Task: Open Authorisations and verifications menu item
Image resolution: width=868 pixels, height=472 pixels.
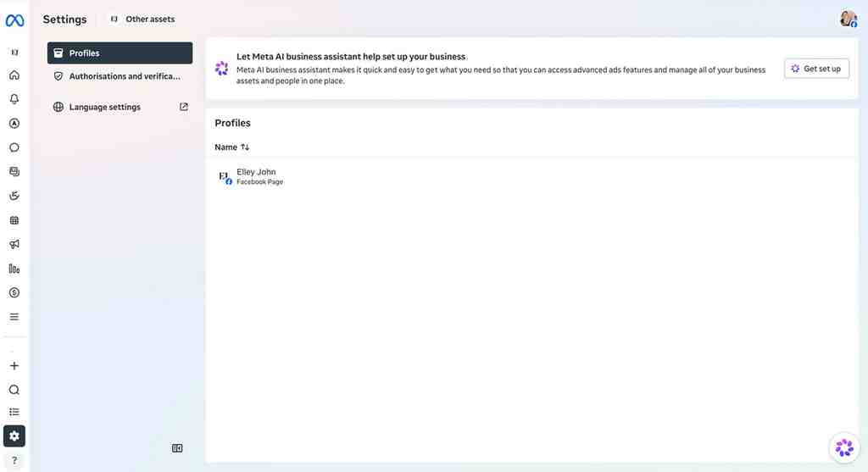Action: (x=120, y=76)
